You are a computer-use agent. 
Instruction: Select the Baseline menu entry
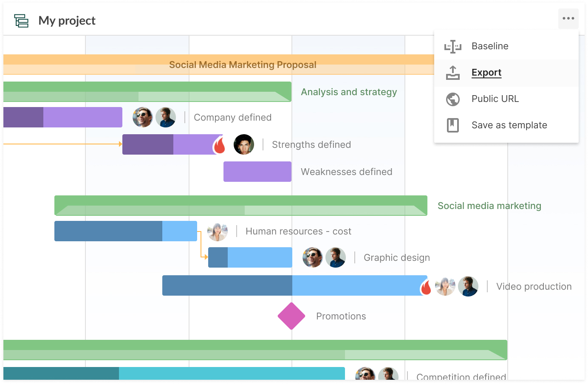point(490,46)
